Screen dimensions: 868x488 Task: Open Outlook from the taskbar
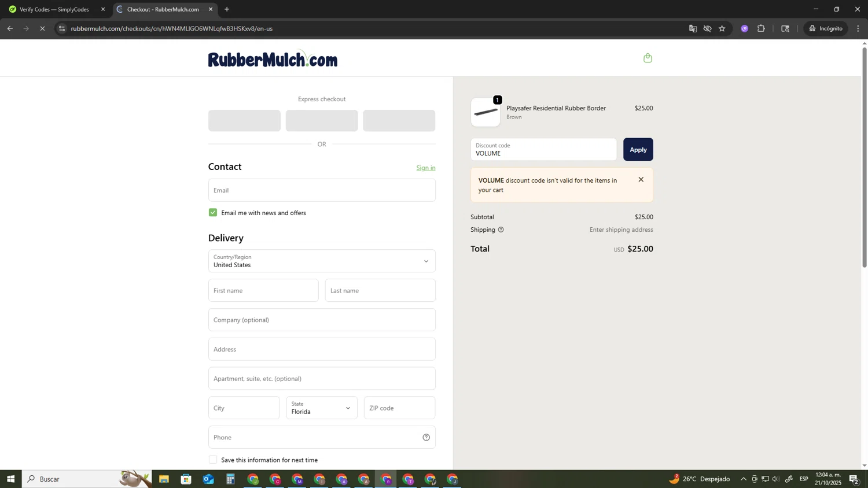(208, 479)
